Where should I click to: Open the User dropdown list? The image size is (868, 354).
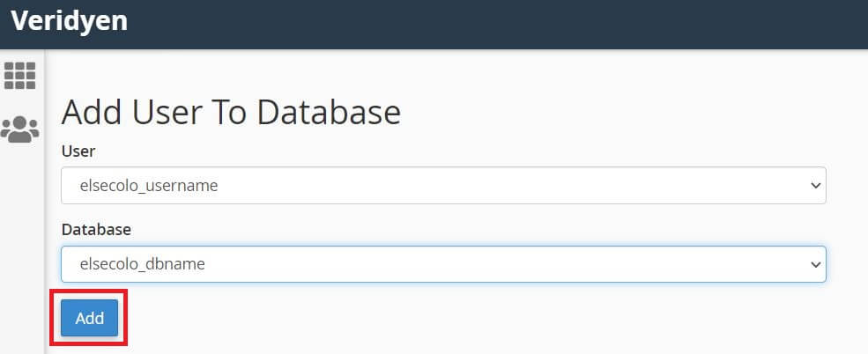coord(443,185)
